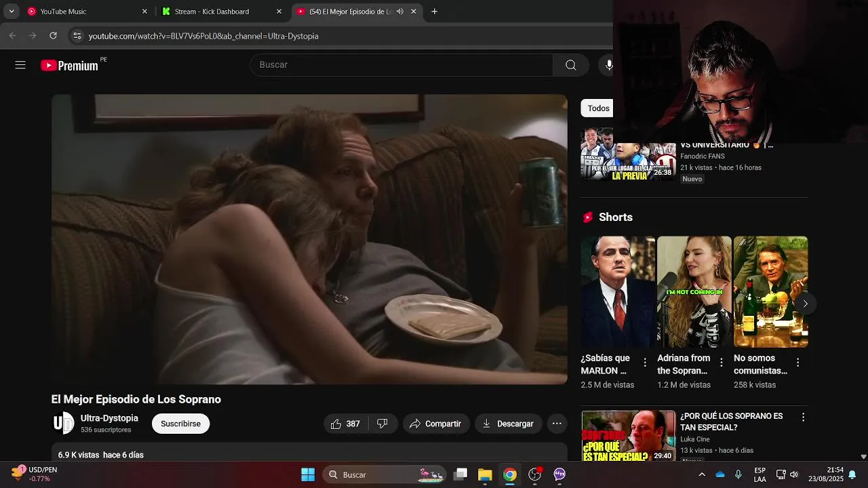This screenshot has width=868, height=488.
Task: Open Ultra-Dystopia channel avatar
Action: coord(63,424)
